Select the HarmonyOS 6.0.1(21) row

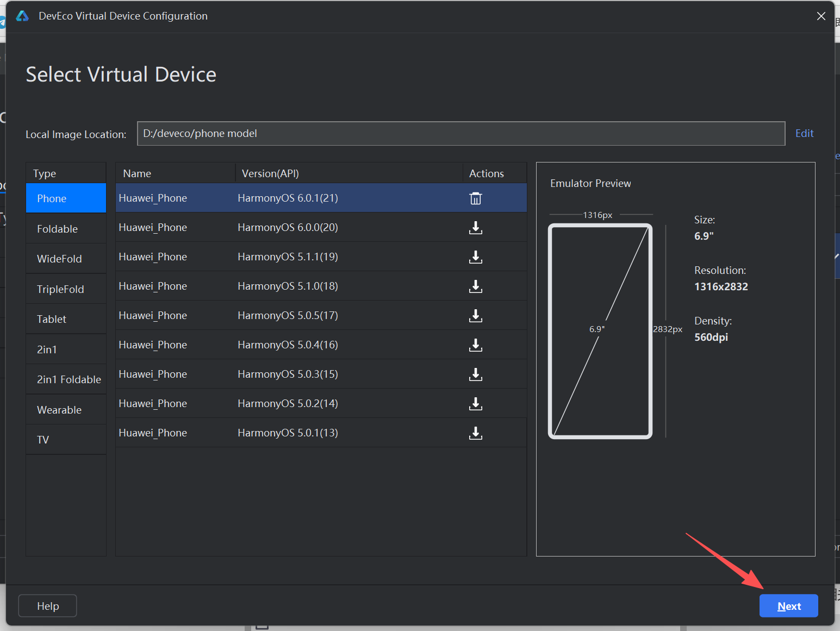pos(321,198)
